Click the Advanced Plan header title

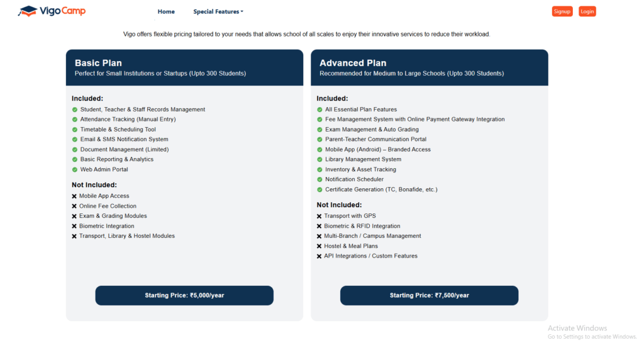(353, 63)
